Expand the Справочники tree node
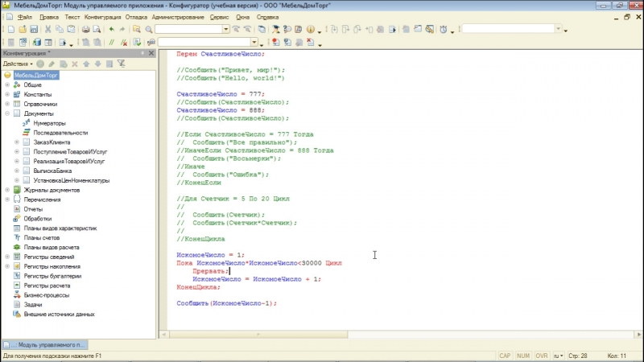The image size is (644, 362). click(x=7, y=104)
